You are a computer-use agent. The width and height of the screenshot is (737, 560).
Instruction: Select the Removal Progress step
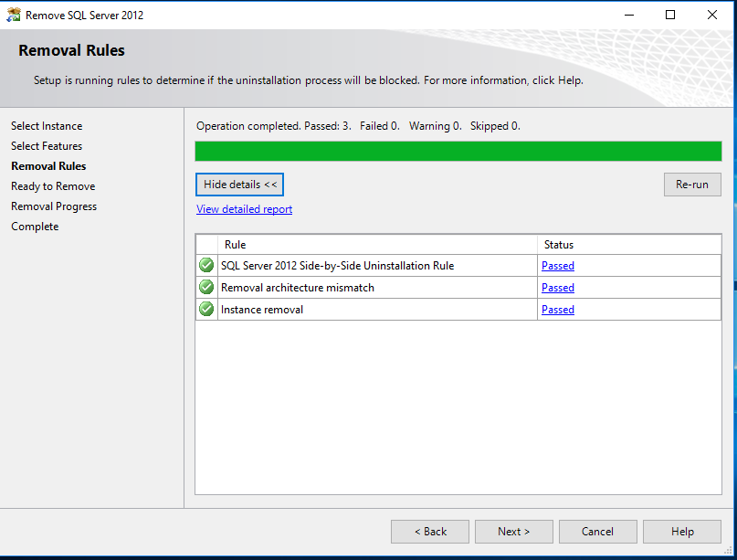[x=53, y=206]
